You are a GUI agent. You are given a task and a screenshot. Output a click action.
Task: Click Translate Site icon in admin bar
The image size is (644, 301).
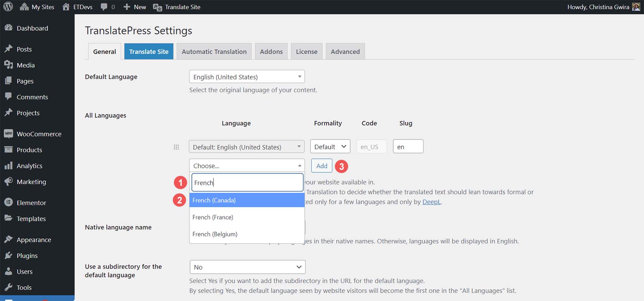(x=157, y=7)
